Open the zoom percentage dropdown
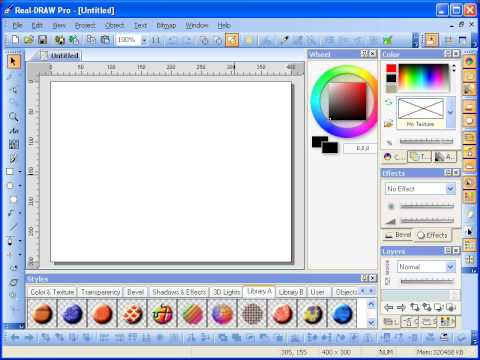The height and width of the screenshot is (360, 480). pyautogui.click(x=144, y=40)
